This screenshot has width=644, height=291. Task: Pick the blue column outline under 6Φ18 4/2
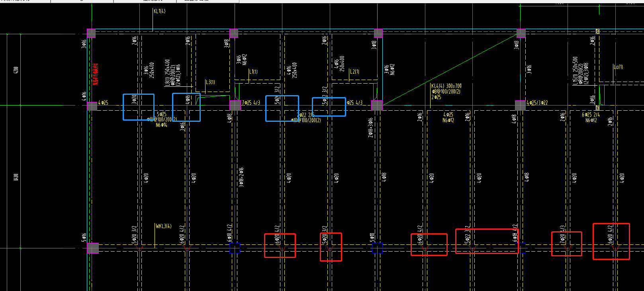click(x=235, y=248)
